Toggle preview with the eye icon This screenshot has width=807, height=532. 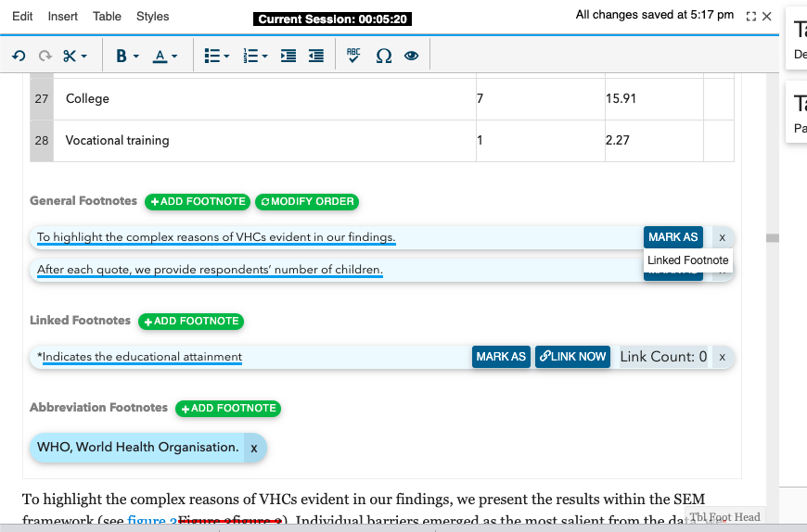(x=411, y=56)
